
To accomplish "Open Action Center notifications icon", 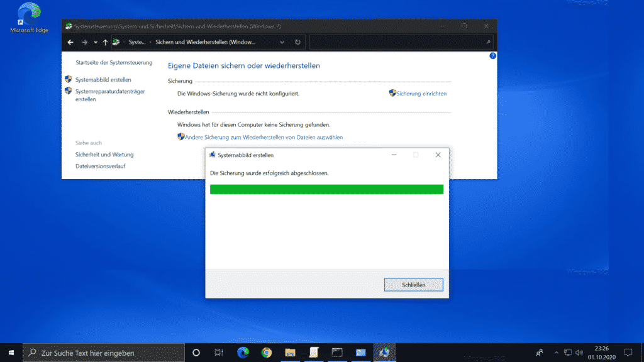I will click(628, 353).
